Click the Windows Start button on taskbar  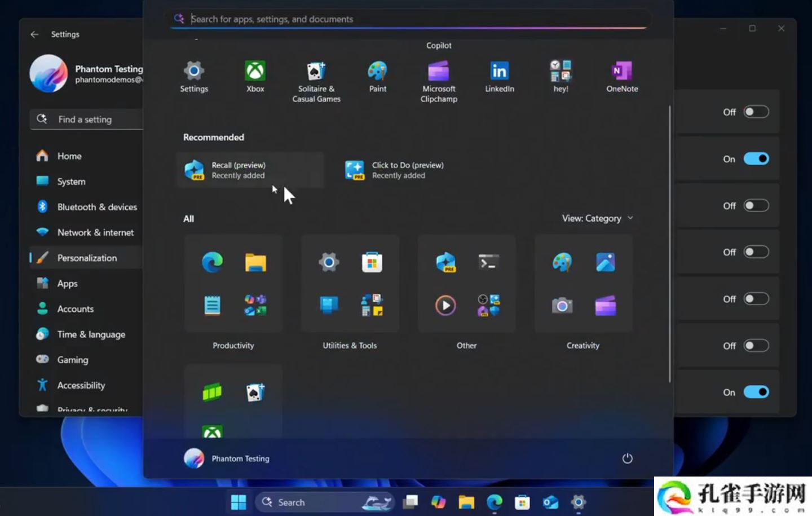tap(239, 502)
